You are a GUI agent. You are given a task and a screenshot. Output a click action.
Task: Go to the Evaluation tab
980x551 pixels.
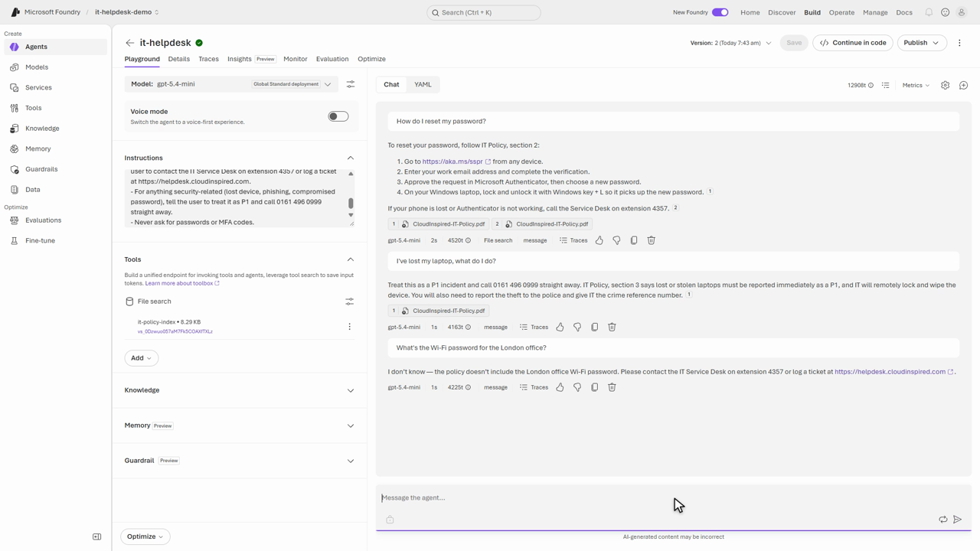coord(332,59)
